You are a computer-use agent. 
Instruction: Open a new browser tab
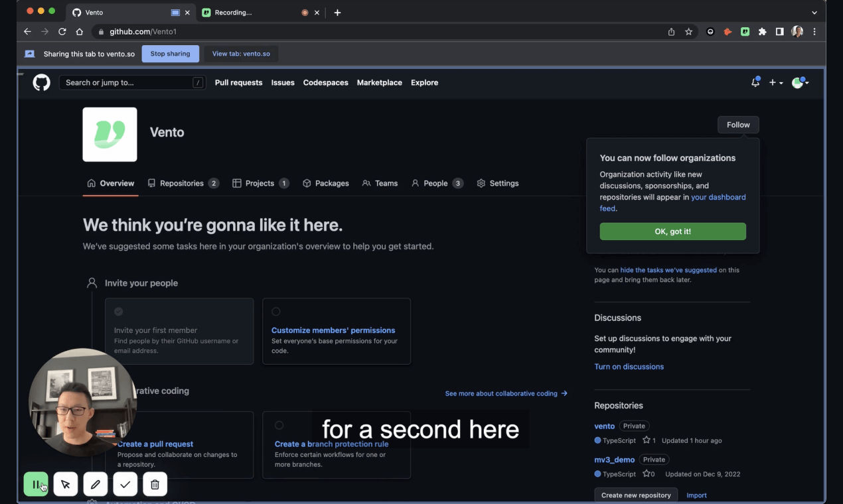337,13
